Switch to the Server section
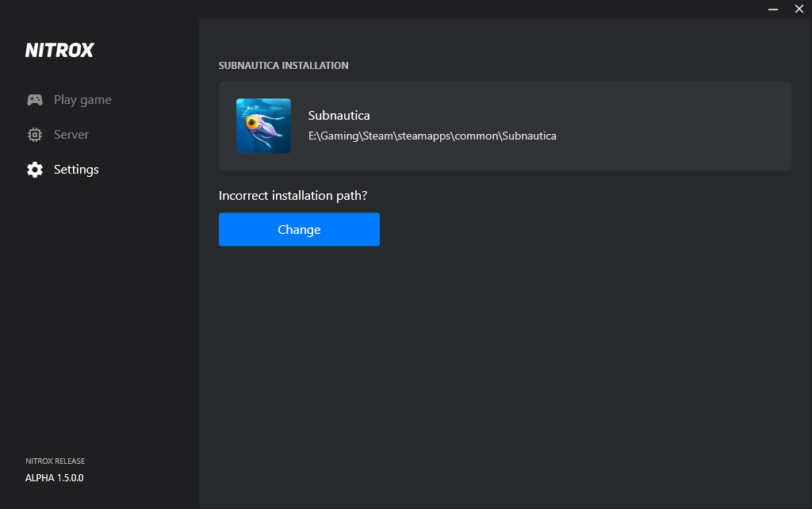Viewport: 812px width, 509px height. [71, 134]
